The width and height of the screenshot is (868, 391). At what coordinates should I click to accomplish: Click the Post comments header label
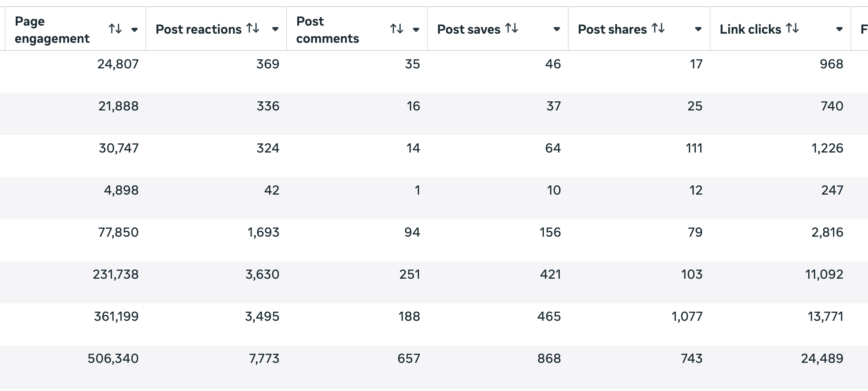(x=328, y=30)
